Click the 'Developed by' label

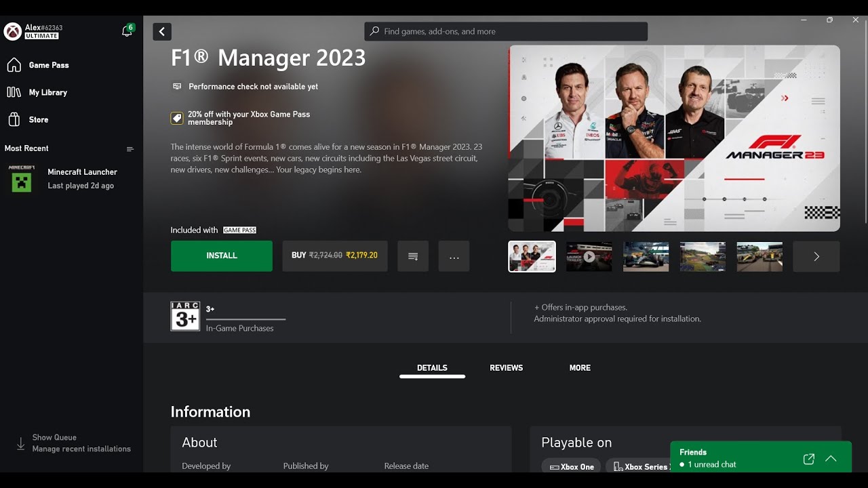pos(206,466)
